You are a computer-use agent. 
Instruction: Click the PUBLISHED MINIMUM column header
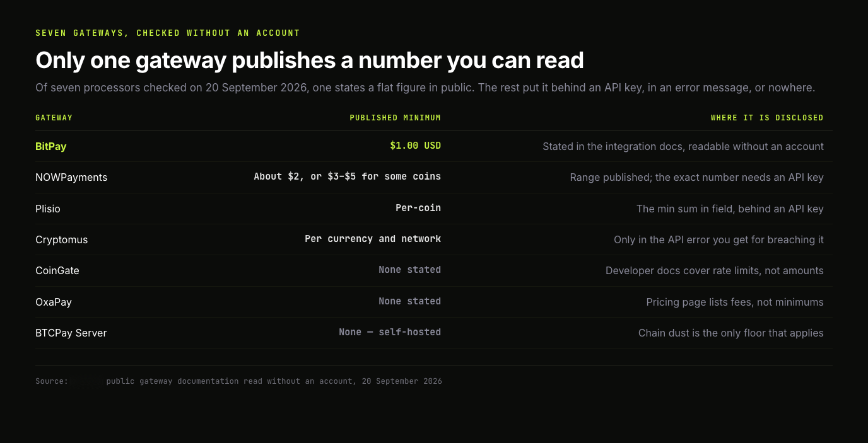(396, 118)
